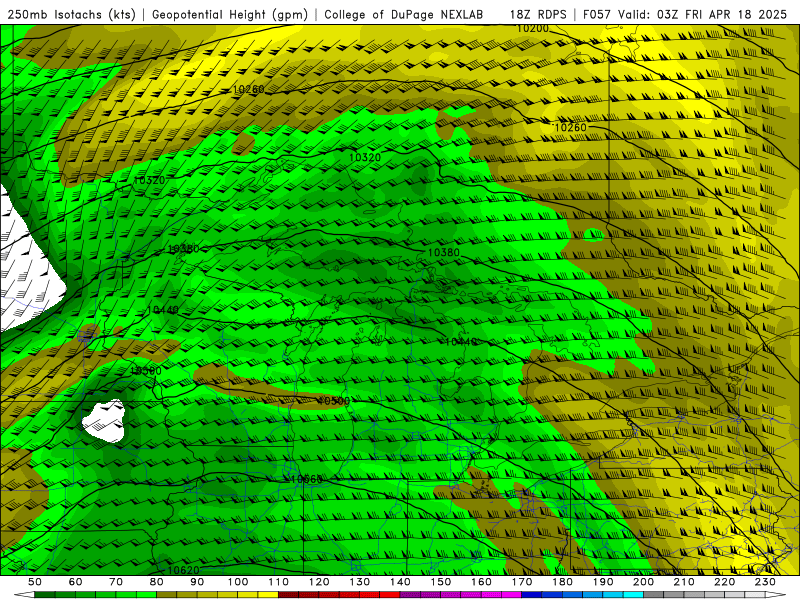Click the dark gray colorbar segment starting at 200

click(x=654, y=595)
